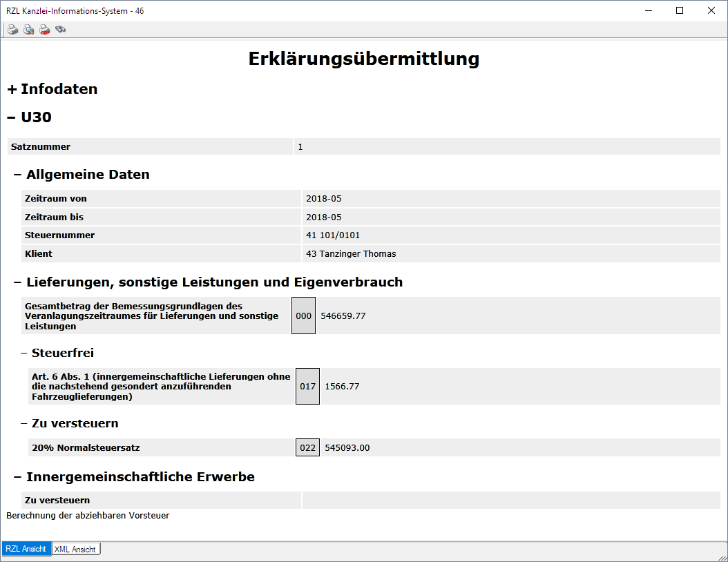This screenshot has height=562, width=728.
Task: Click the 000 code box
Action: [304, 316]
